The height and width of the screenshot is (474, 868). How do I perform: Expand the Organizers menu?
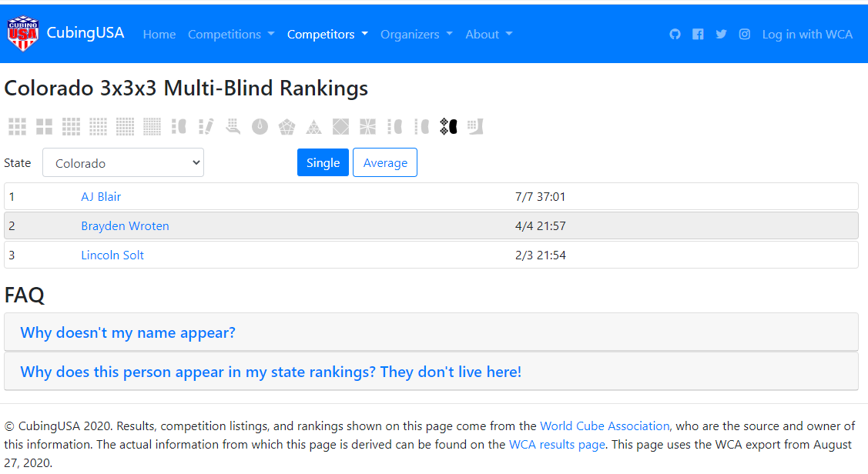click(x=417, y=35)
